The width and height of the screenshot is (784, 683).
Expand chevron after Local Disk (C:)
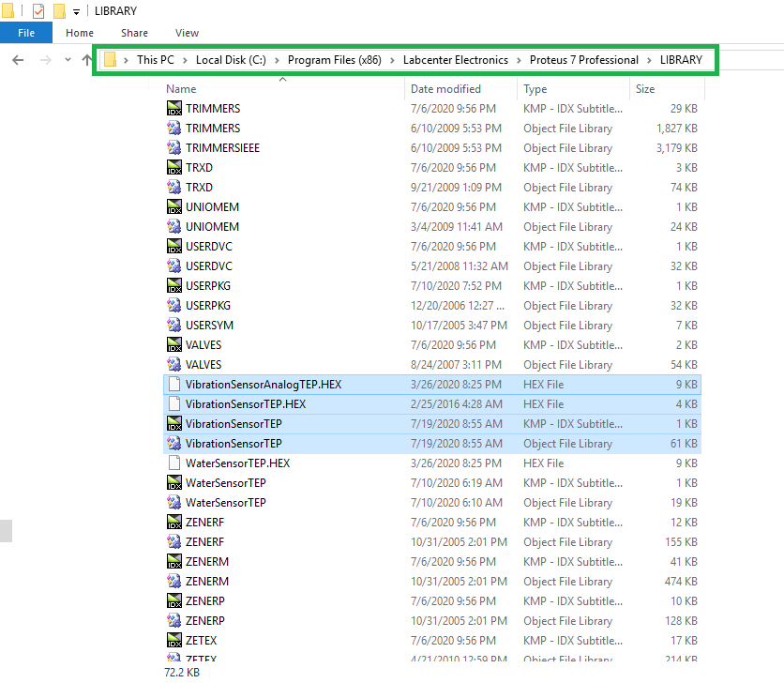coord(277,61)
